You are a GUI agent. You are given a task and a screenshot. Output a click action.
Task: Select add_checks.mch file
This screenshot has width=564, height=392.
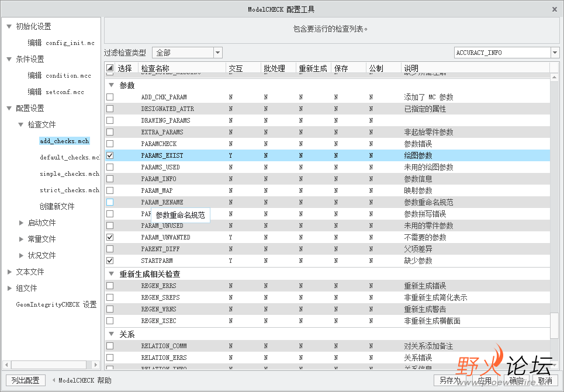(64, 141)
